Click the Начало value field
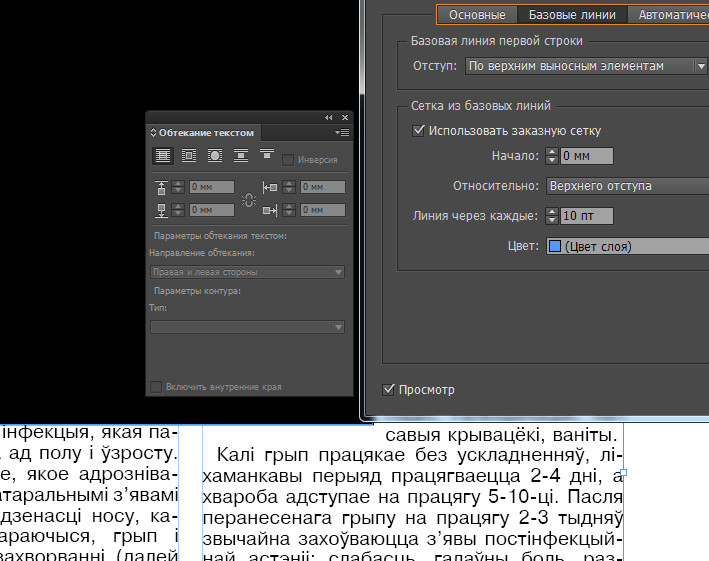 (x=586, y=156)
